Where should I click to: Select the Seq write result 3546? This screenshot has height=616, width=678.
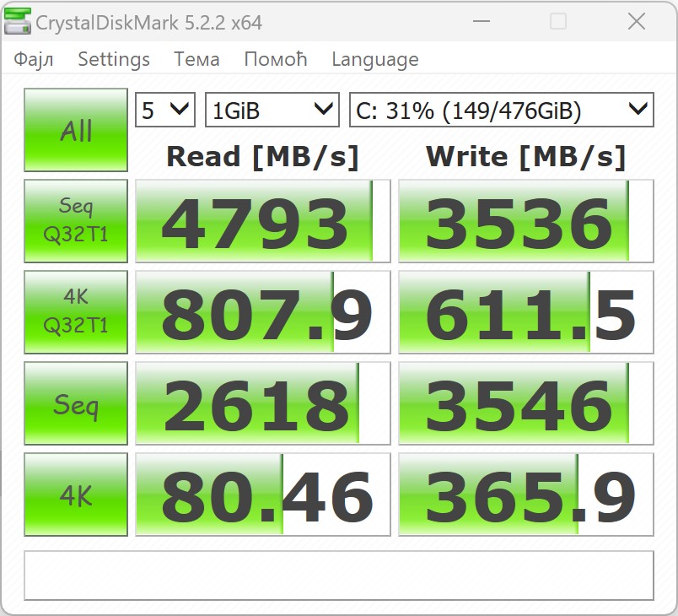coord(526,403)
